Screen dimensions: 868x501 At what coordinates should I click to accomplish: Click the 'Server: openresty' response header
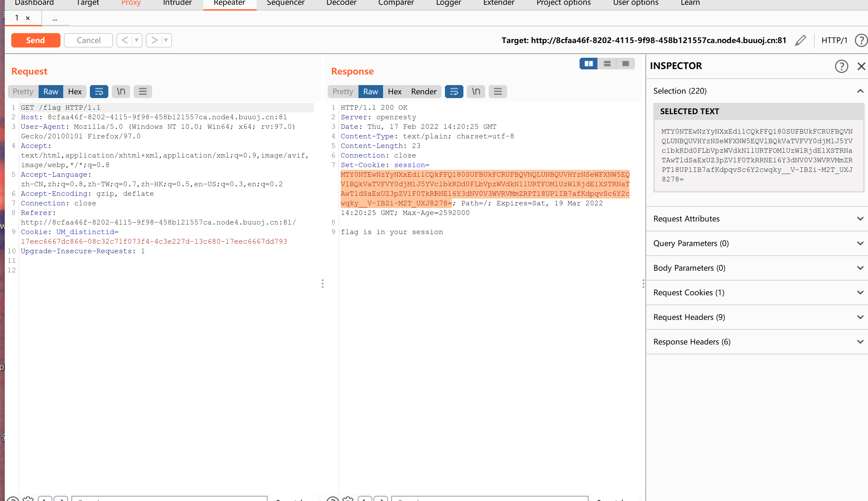(378, 117)
